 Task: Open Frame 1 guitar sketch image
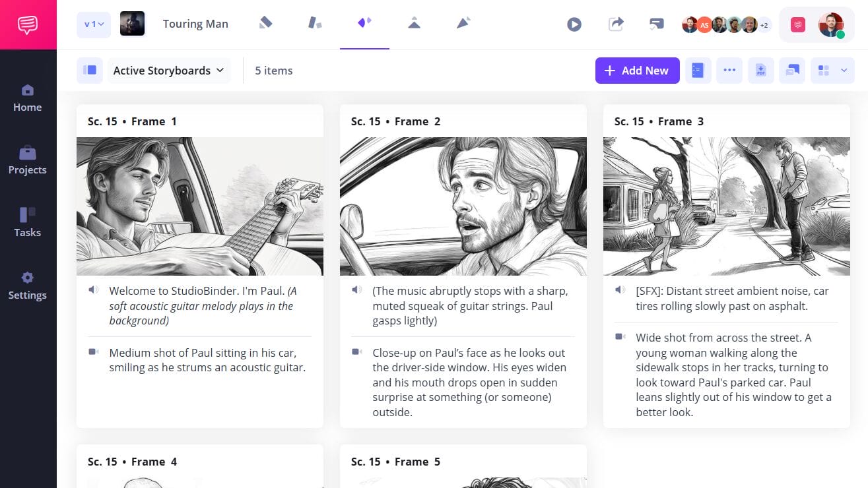[200, 206]
